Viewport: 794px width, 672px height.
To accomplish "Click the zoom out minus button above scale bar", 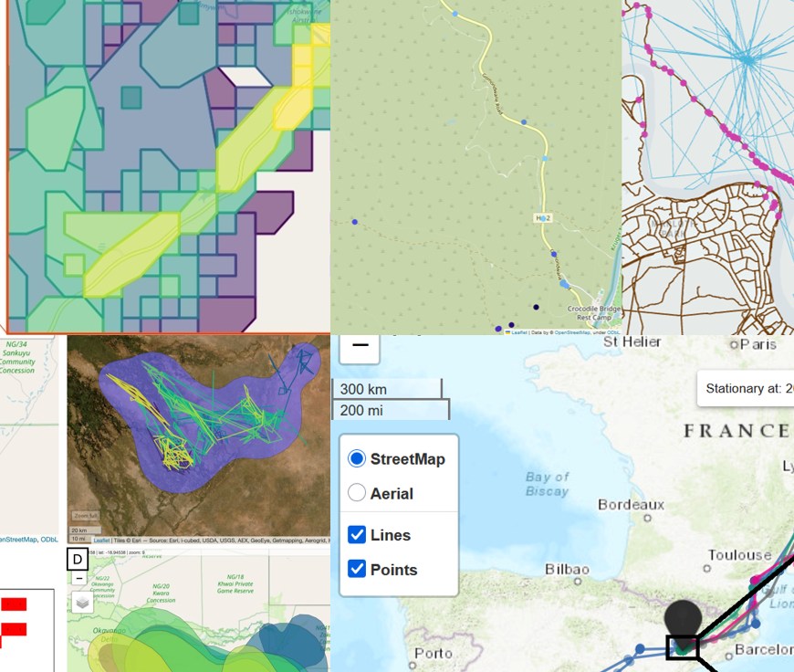I will pyautogui.click(x=360, y=346).
